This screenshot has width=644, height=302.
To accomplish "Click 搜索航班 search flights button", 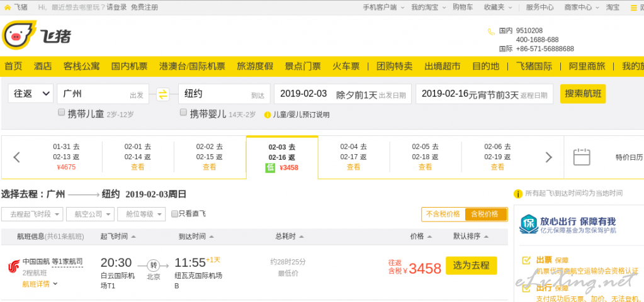I will [x=583, y=94].
